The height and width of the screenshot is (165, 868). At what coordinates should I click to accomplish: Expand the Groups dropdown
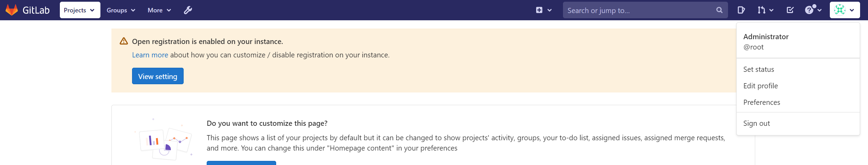pyautogui.click(x=121, y=10)
